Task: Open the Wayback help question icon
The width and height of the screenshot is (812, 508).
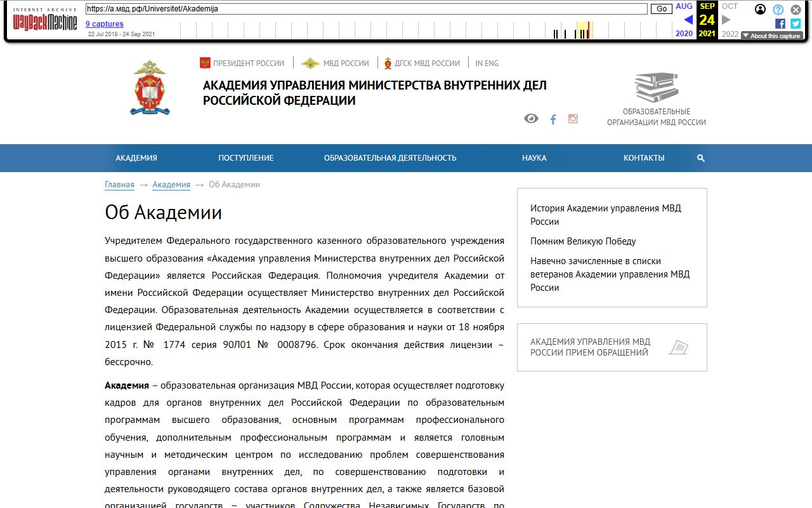Action: pyautogui.click(x=778, y=10)
